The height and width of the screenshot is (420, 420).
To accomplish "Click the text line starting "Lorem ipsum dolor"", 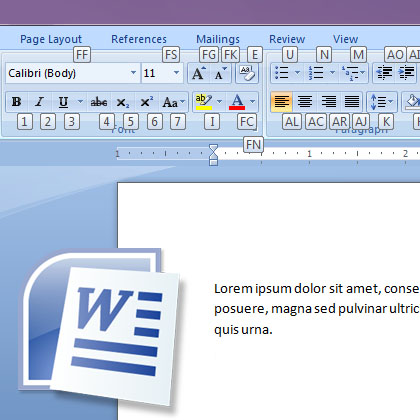I will [317, 289].
